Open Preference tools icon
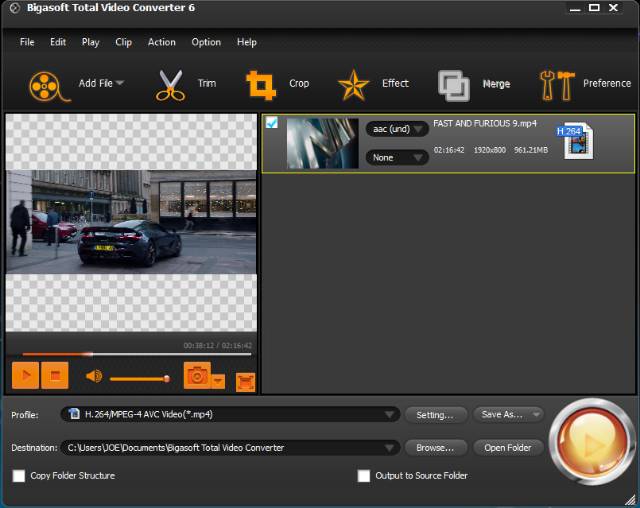 [557, 85]
